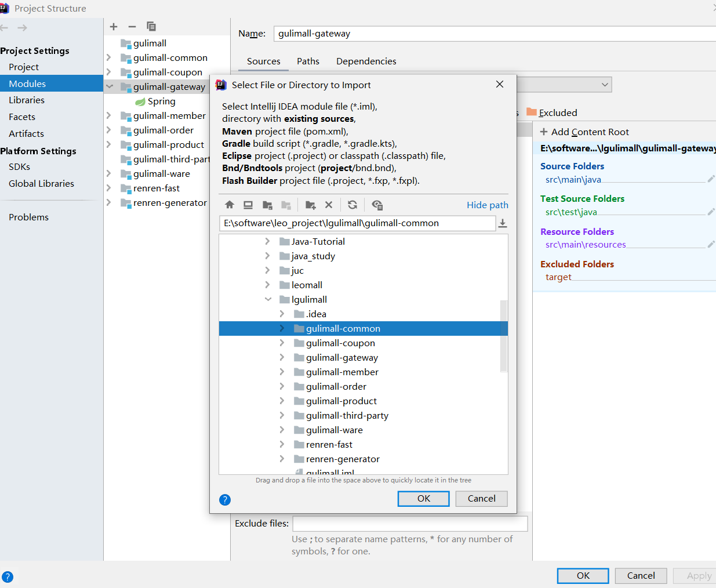Remove selected module with minus icon
This screenshot has width=716, height=588.
pyautogui.click(x=132, y=27)
